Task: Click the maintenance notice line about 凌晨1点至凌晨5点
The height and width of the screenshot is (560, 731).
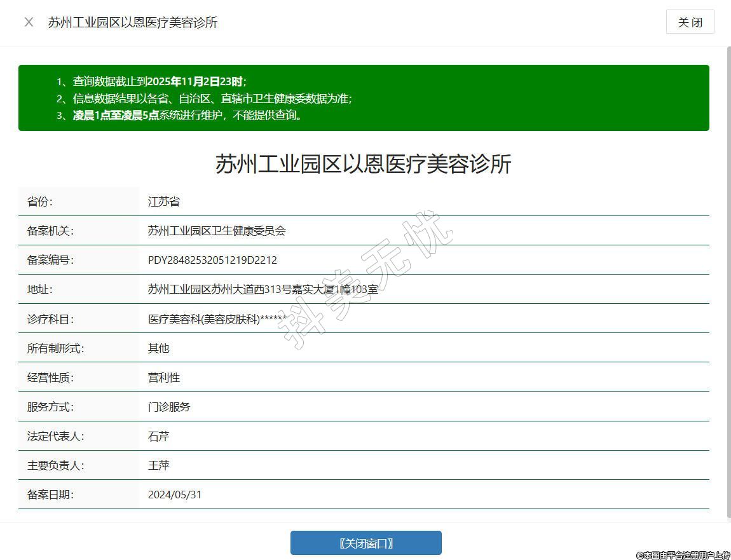Action: [x=188, y=115]
